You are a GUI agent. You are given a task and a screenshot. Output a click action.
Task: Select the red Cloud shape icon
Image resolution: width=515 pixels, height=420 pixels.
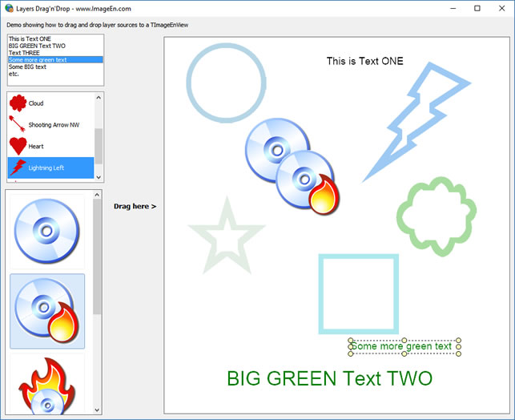18,103
